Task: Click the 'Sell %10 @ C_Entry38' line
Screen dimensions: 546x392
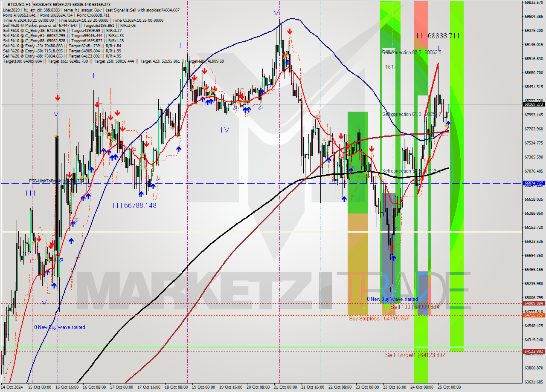Action: click(x=62, y=30)
